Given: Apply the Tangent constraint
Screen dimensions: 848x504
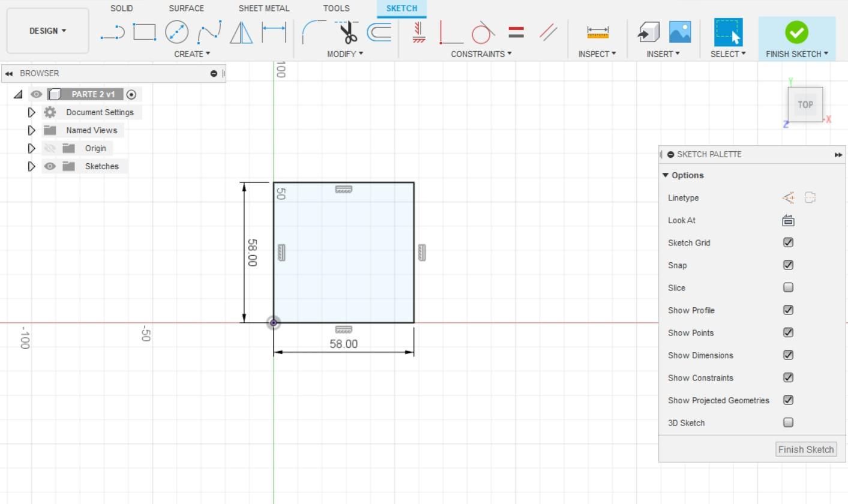Looking at the screenshot, I should (x=483, y=32).
